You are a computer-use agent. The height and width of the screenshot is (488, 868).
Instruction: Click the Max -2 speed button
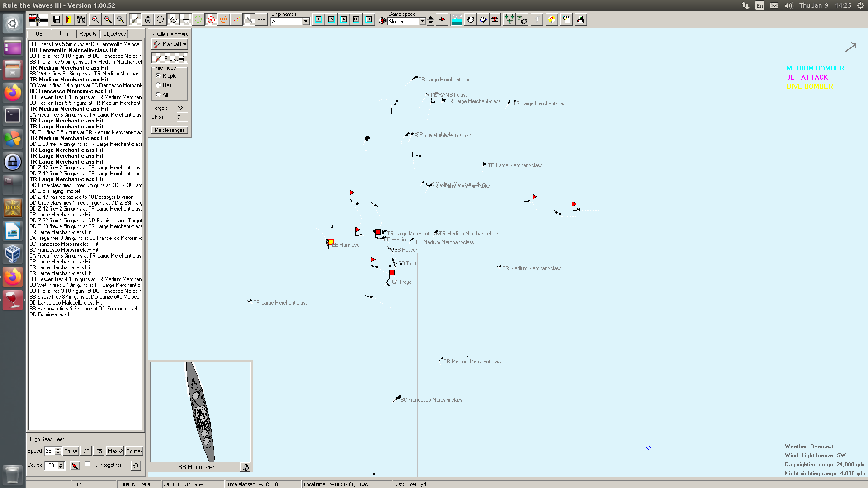pyautogui.click(x=115, y=451)
